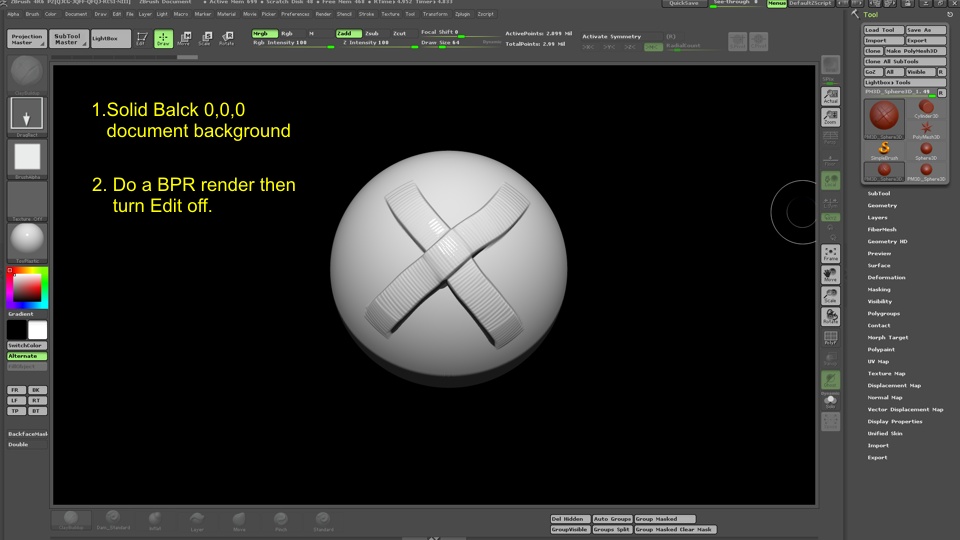Select the SimpleBrush tool
Viewport: 960px width, 540px height.
pos(884,151)
